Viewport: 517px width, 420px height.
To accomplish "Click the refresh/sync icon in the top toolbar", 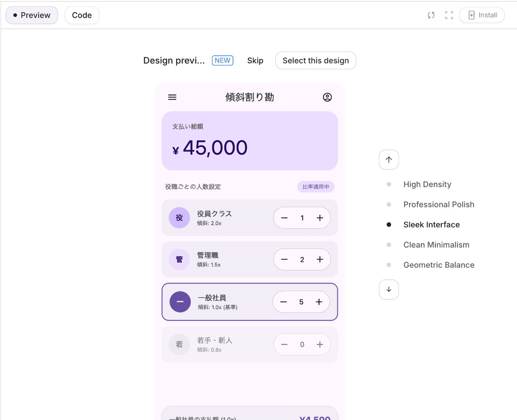I will 431,15.
